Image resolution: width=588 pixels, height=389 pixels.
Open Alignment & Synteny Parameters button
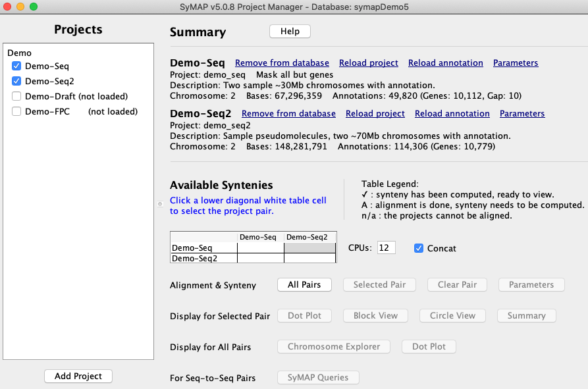531,285
